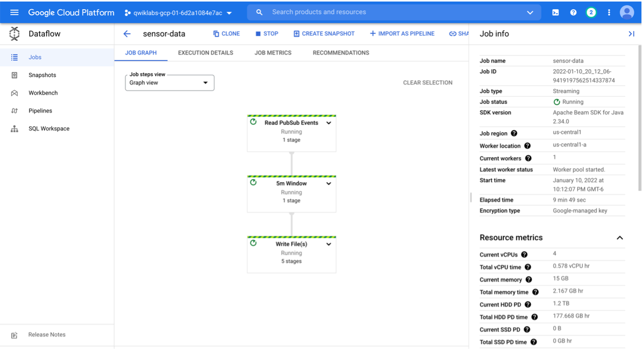Click help icon next to Current HDD PD
The width and height of the screenshot is (644, 351).
pyautogui.click(x=528, y=305)
